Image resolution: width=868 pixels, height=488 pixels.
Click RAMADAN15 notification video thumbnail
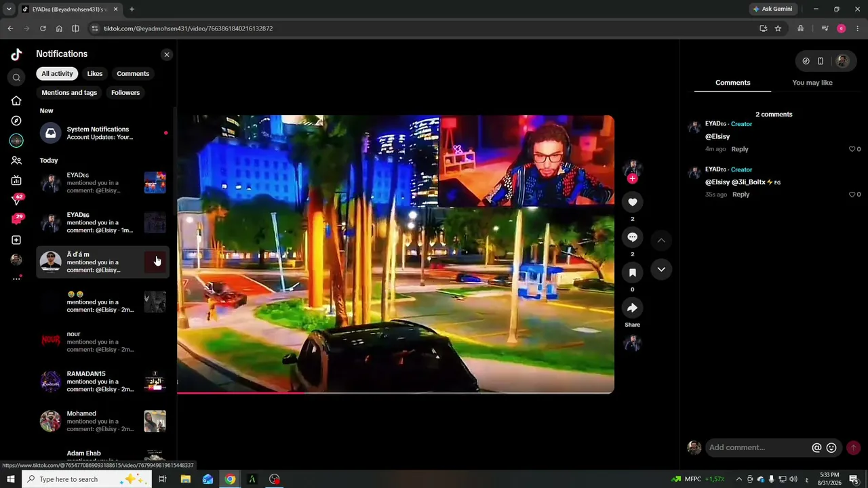155,382
